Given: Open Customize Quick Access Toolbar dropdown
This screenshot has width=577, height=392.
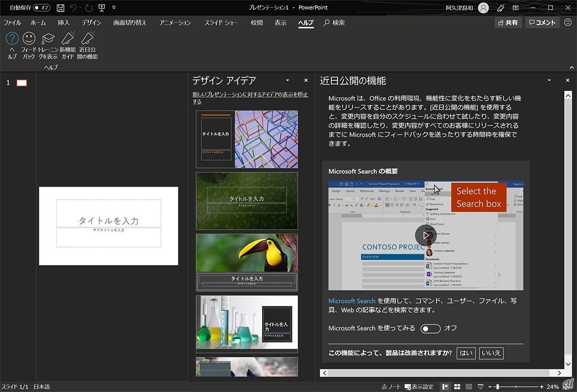Looking at the screenshot, I should pyautogui.click(x=114, y=8).
